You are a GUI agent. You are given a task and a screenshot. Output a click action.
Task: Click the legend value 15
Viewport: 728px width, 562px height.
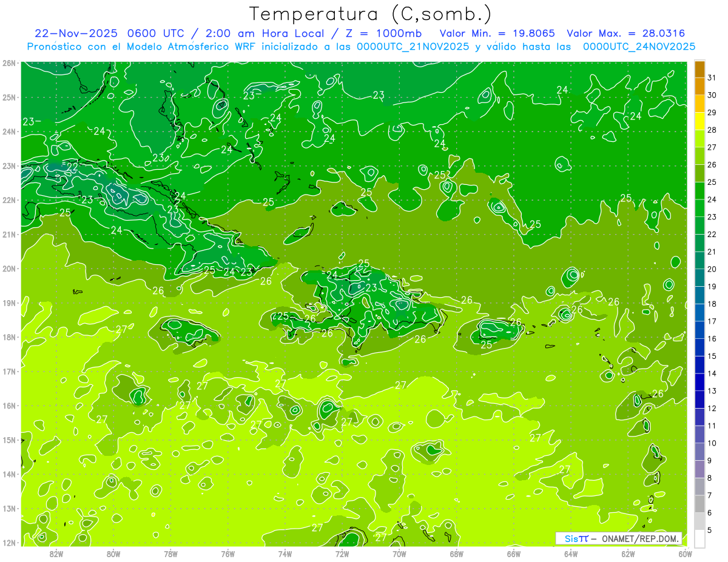click(x=712, y=356)
